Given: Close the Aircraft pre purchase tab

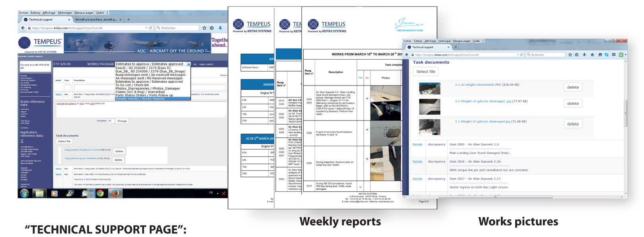Looking at the screenshot, I should coord(121,19).
